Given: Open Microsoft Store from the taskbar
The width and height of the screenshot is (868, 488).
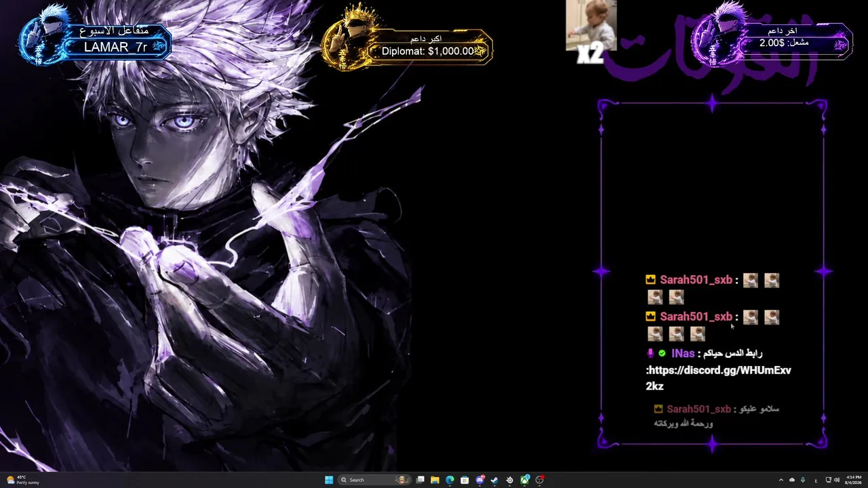Looking at the screenshot, I should 465,480.
